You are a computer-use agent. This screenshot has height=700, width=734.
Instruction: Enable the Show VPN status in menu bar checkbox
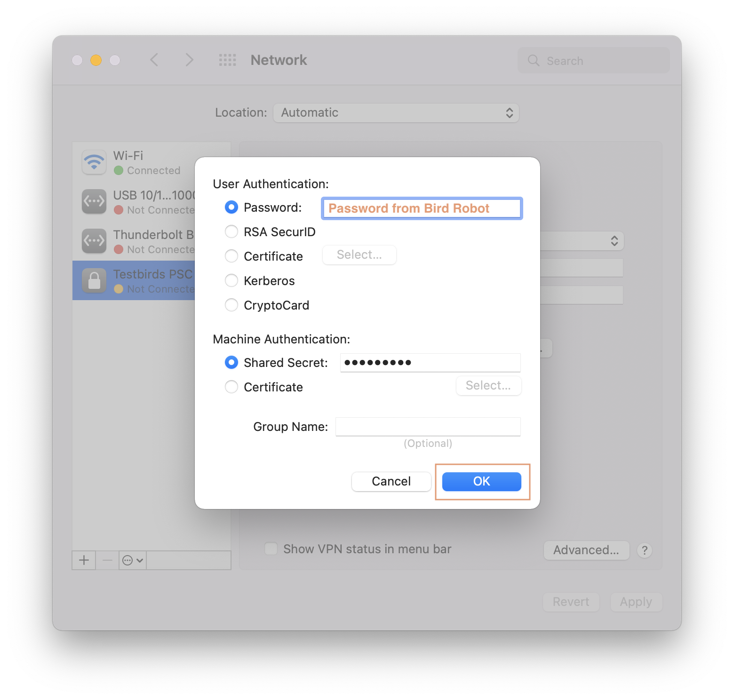(271, 549)
